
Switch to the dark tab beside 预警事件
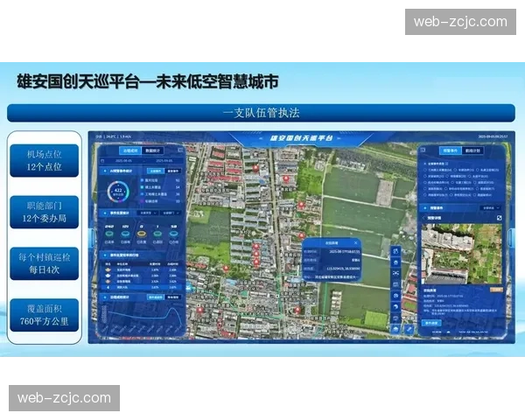pos(472,150)
